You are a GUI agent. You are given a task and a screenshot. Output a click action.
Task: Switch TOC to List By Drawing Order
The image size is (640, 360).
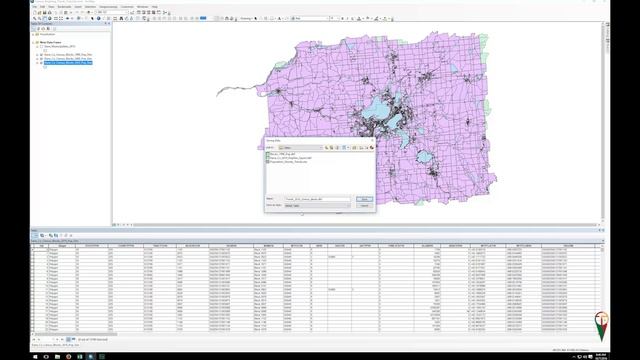pos(34,29)
